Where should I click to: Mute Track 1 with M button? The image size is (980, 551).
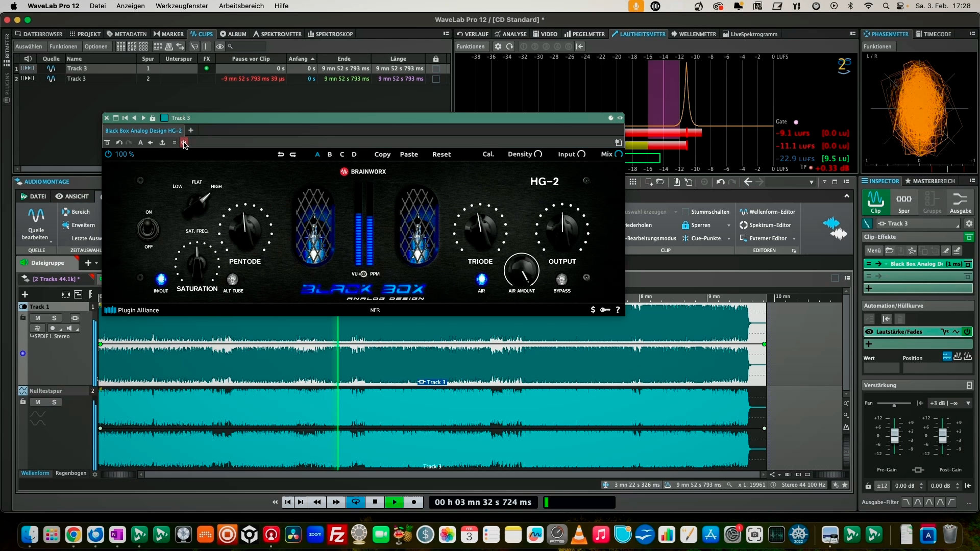click(37, 318)
